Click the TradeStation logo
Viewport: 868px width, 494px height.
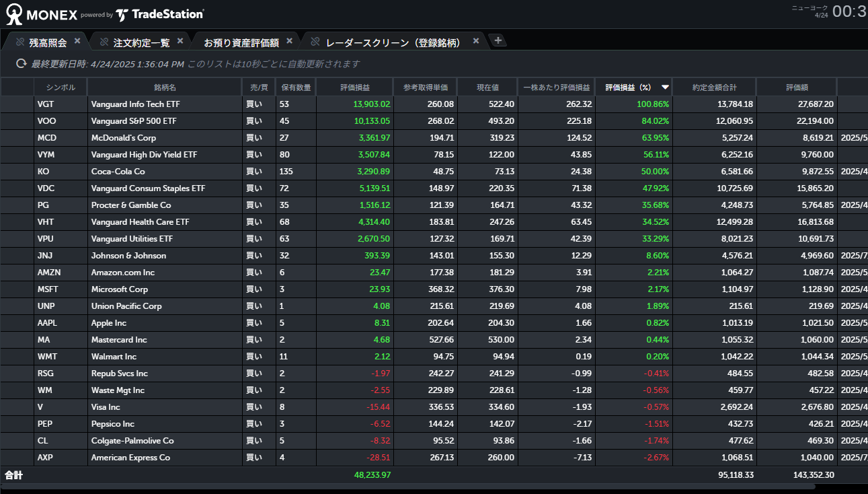pos(159,14)
